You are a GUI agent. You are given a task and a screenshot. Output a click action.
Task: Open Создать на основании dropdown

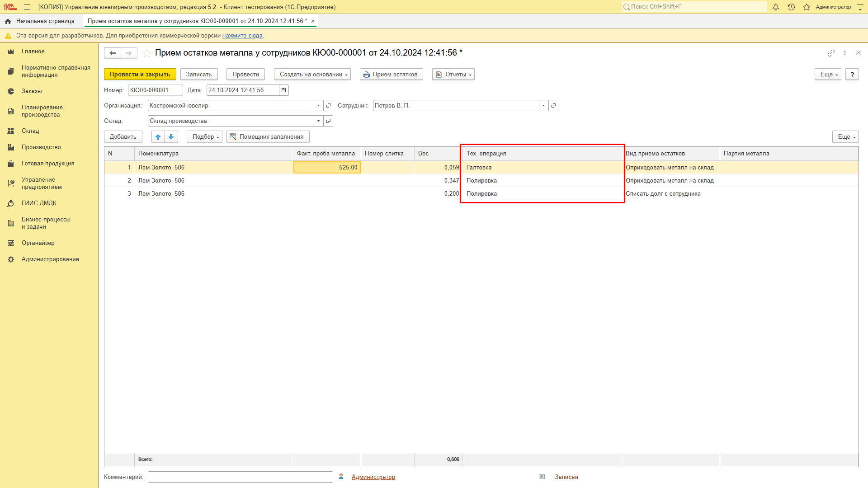pos(312,75)
